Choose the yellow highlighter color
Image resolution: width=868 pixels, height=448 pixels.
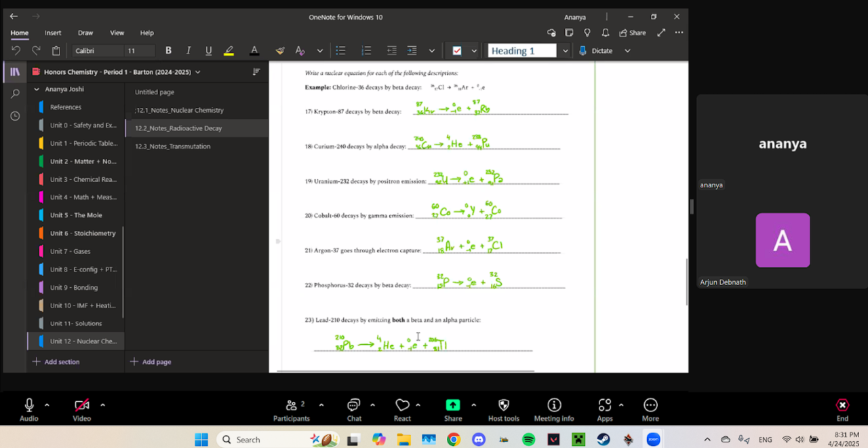(229, 51)
